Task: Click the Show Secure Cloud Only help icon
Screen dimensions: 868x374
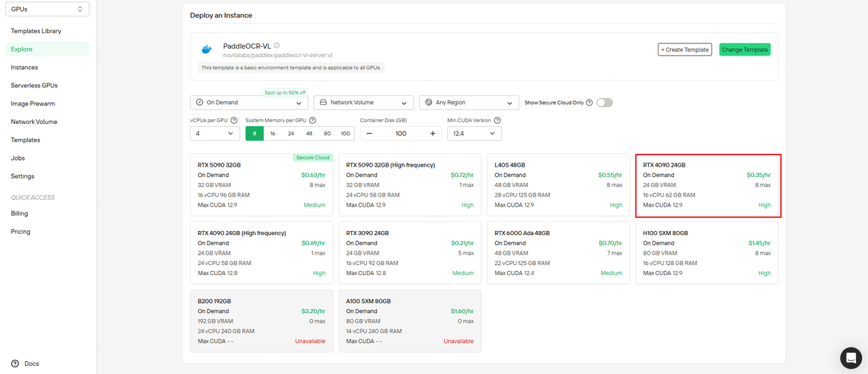Action: (589, 102)
